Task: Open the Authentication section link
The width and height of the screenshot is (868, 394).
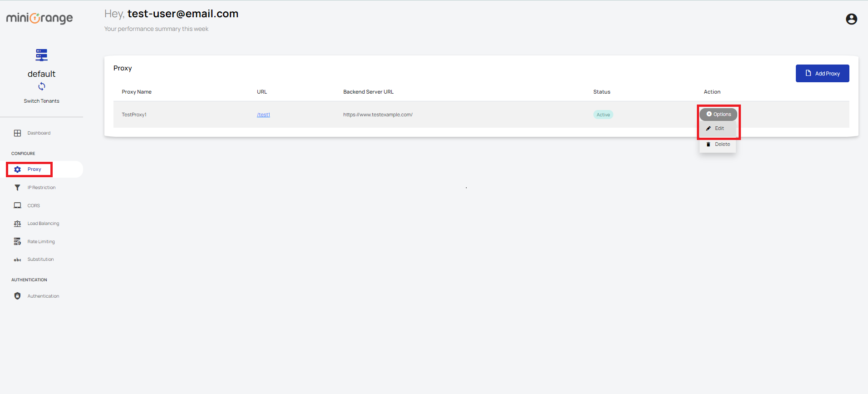Action: pos(43,296)
